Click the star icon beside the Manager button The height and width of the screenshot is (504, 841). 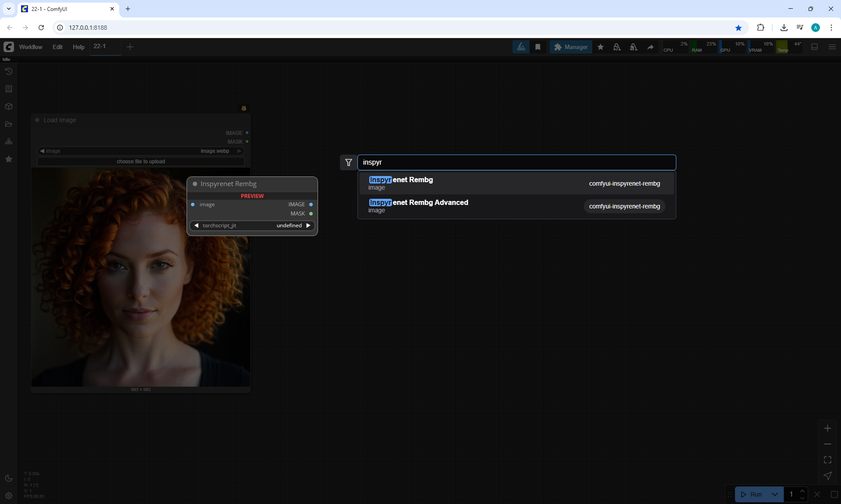[601, 47]
